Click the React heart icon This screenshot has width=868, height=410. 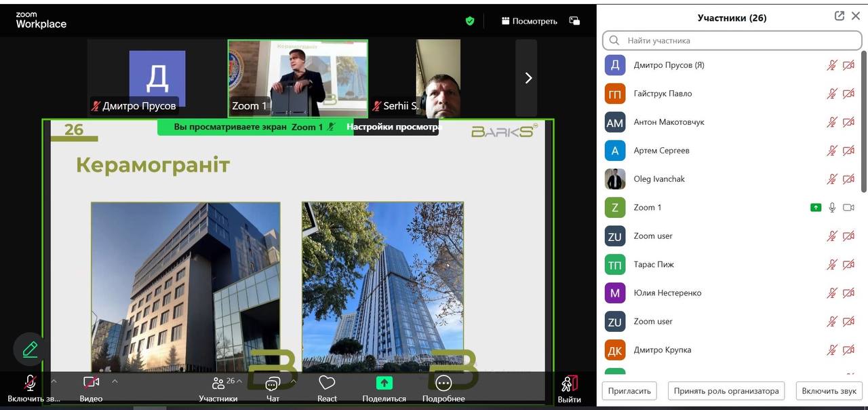327,384
